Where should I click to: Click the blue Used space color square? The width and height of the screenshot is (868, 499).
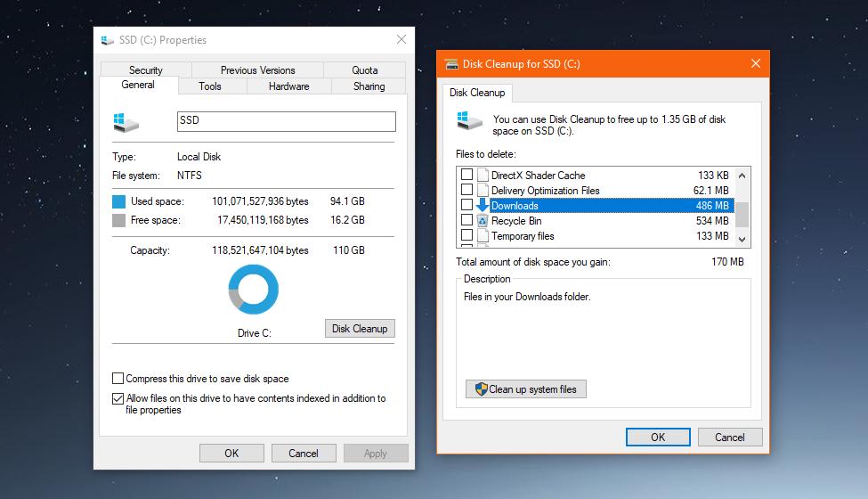click(118, 201)
